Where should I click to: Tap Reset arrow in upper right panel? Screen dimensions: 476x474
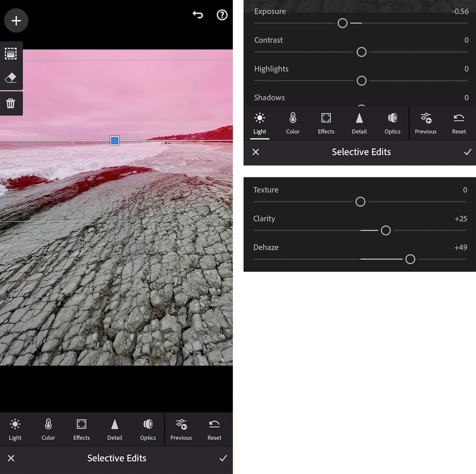pos(458,123)
